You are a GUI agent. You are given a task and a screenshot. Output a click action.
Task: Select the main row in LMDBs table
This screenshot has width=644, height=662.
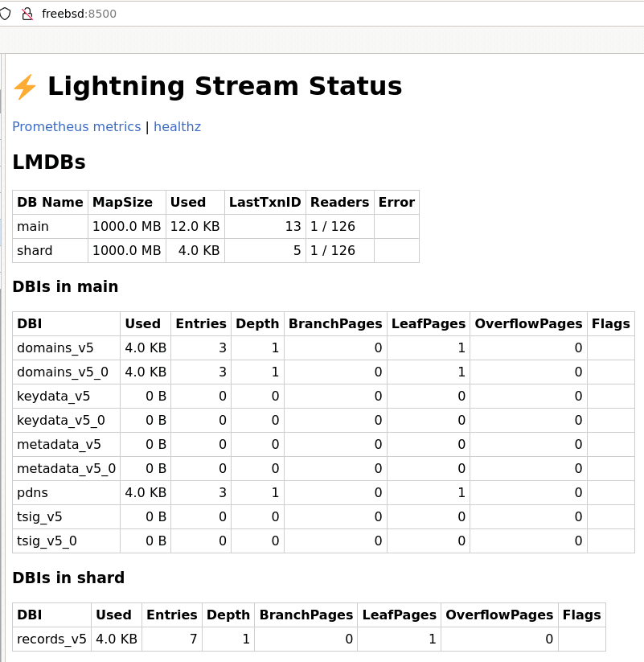[x=33, y=227]
